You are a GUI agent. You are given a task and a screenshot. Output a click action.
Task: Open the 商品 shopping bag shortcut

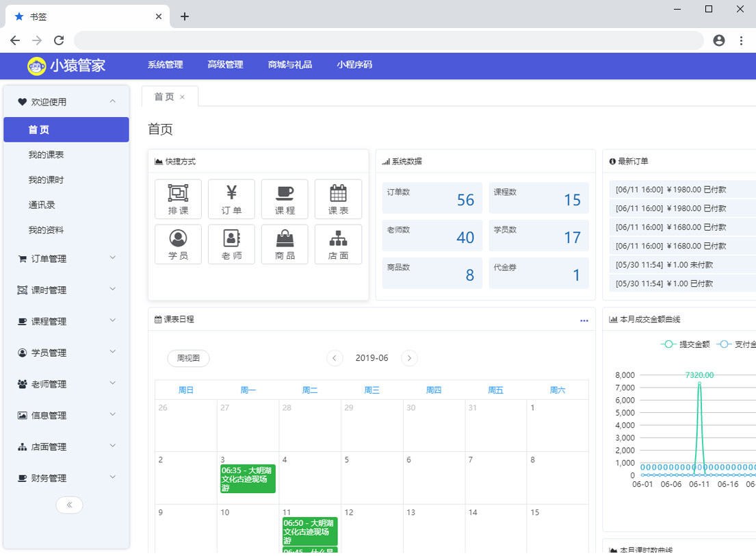point(285,244)
